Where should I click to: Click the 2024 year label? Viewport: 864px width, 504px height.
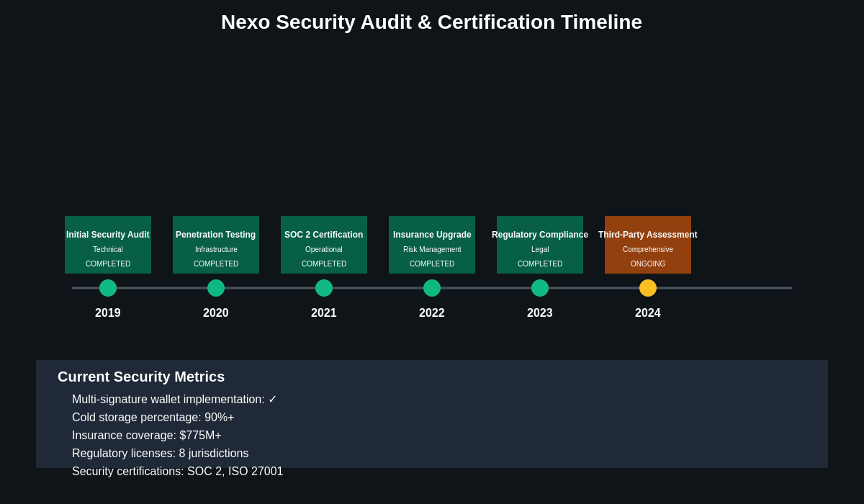(648, 313)
